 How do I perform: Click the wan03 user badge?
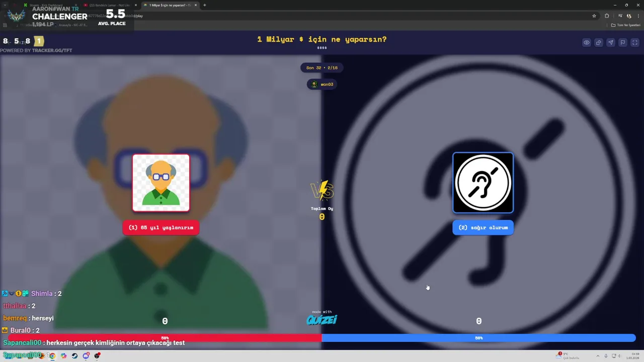pyautogui.click(x=322, y=84)
